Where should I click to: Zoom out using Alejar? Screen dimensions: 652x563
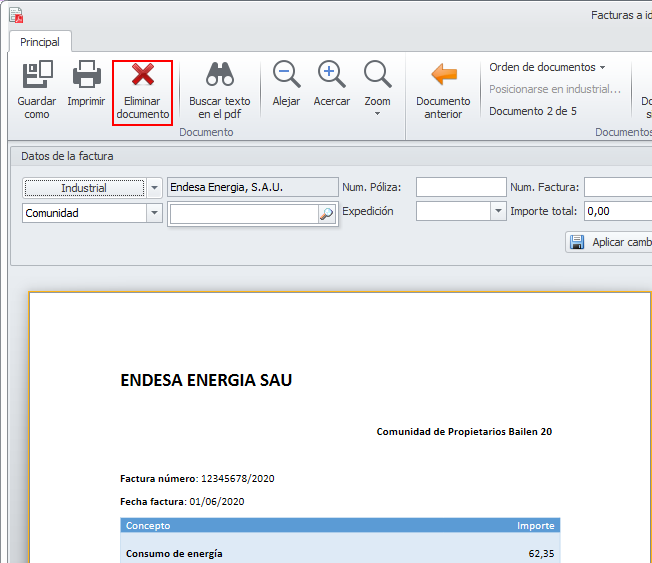[286, 83]
